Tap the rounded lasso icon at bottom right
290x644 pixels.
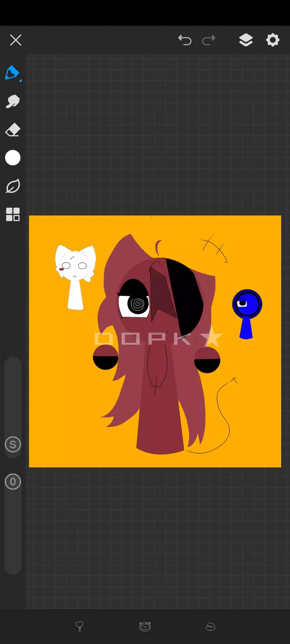point(211,627)
